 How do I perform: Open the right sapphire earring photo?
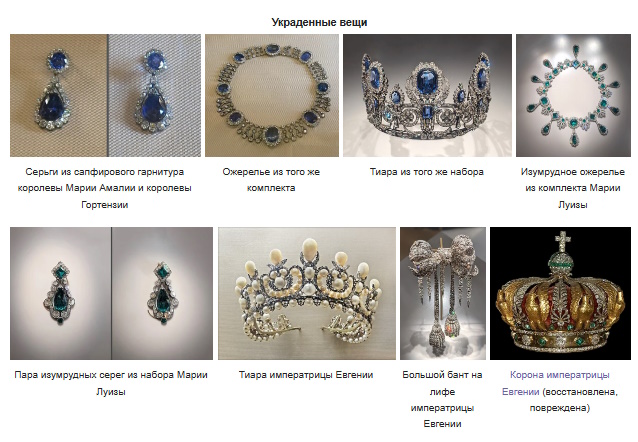pos(155,95)
